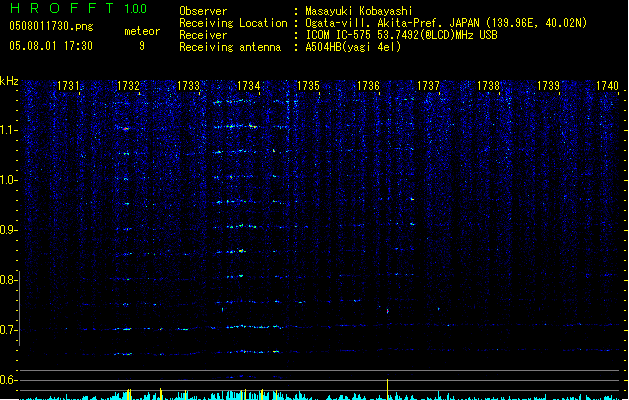Click the 1732 time axis marker
The width and height of the screenshot is (629, 400).
point(128,86)
